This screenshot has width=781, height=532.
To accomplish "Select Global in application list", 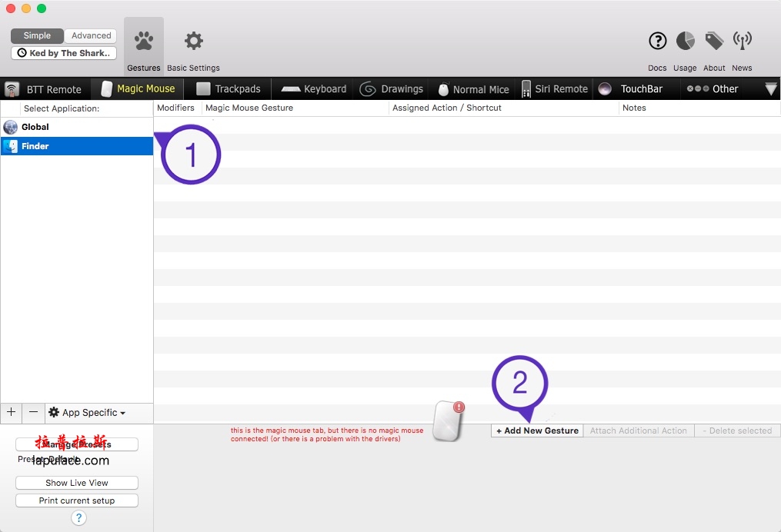I will click(77, 127).
